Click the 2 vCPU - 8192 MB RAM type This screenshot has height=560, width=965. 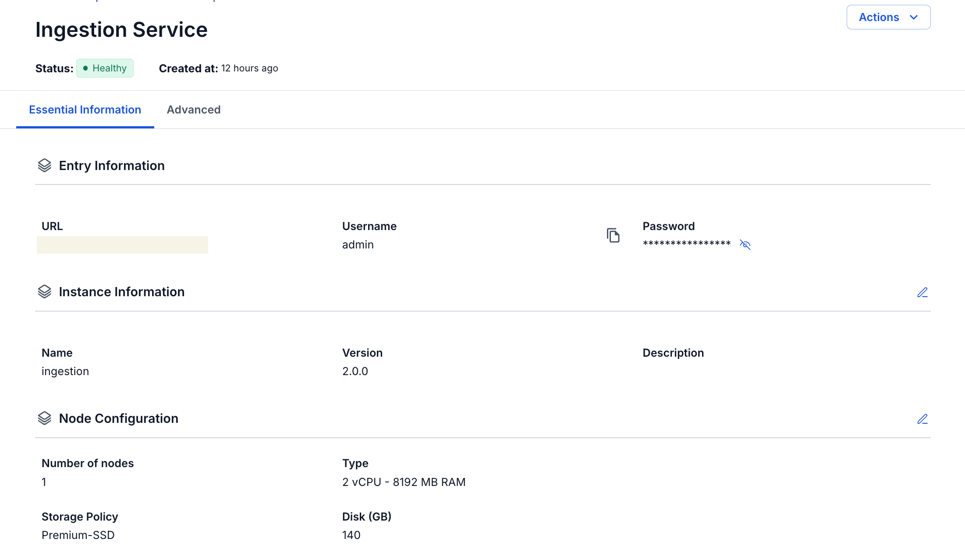click(404, 482)
